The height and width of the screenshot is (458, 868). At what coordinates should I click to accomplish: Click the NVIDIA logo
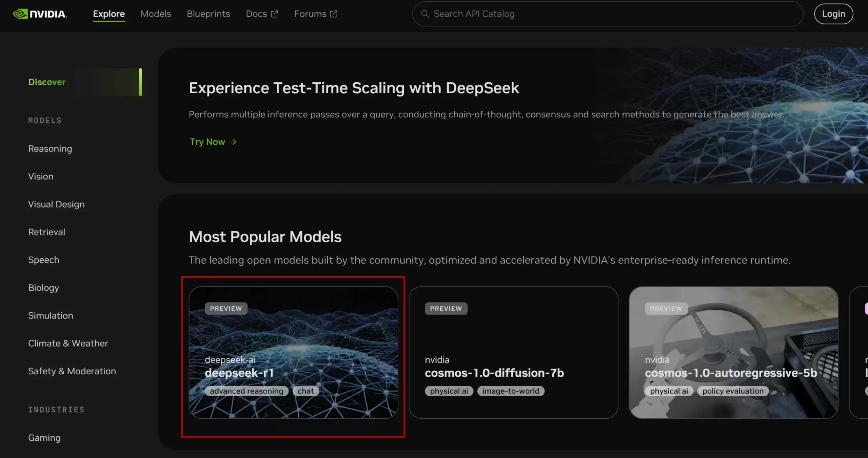pyautogui.click(x=40, y=14)
